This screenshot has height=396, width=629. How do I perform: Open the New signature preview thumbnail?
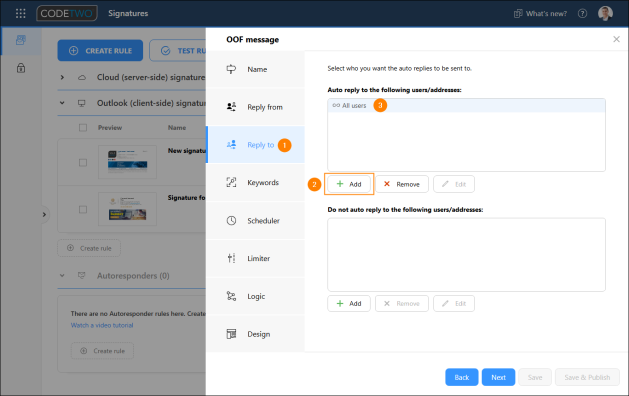[128, 162]
